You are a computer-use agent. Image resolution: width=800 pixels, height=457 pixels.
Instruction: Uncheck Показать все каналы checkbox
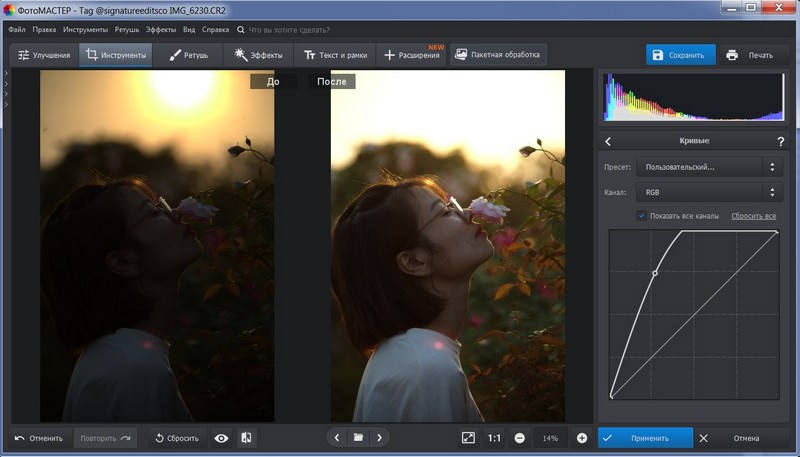coord(642,215)
